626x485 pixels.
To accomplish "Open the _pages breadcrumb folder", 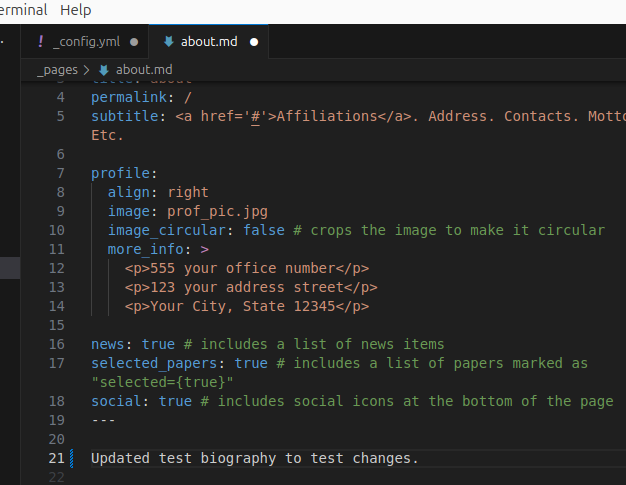I will click(x=59, y=70).
